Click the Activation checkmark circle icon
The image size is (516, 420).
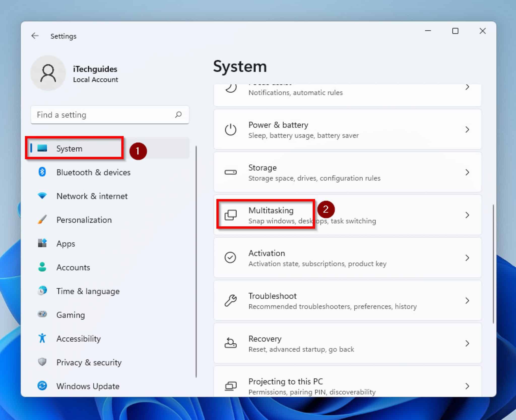pos(230,258)
